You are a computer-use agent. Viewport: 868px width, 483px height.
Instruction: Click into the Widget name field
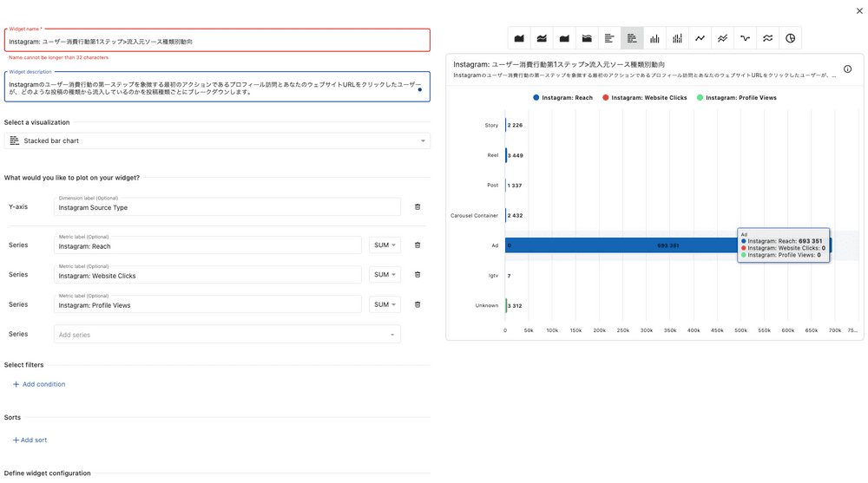[217, 42]
